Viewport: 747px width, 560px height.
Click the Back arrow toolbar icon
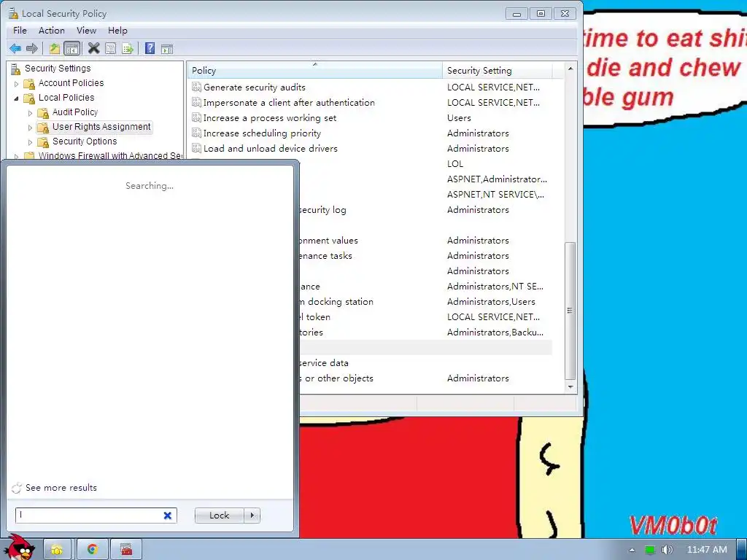(x=15, y=49)
